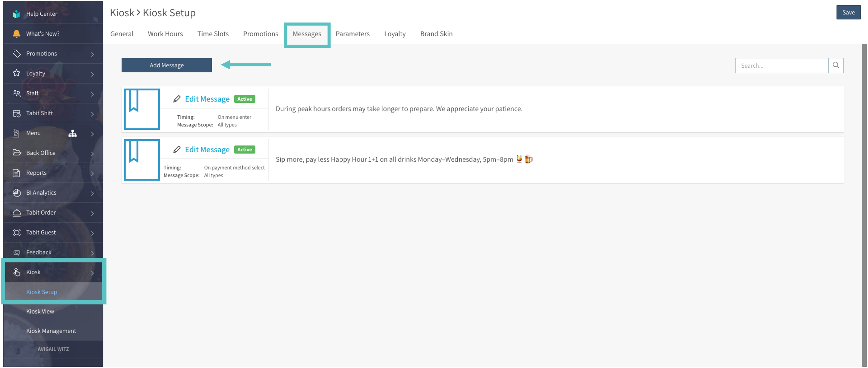The image size is (868, 368).
Task: Click the Reports document icon
Action: coord(16,173)
